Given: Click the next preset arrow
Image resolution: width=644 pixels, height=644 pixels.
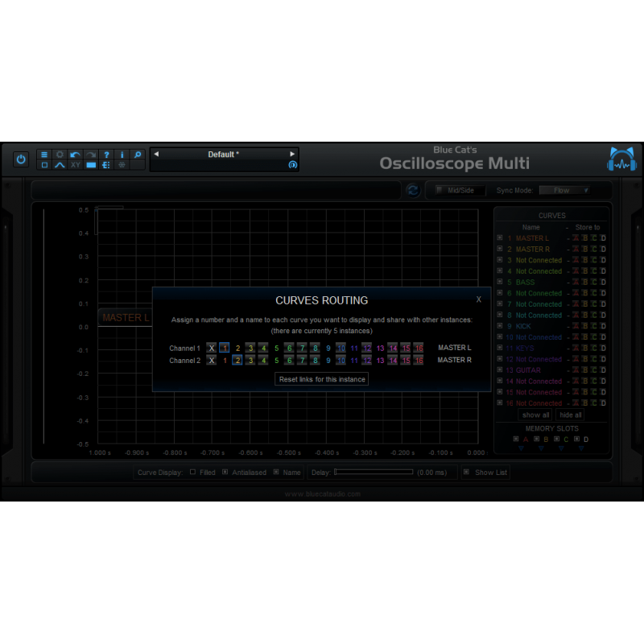Looking at the screenshot, I should pos(291,153).
